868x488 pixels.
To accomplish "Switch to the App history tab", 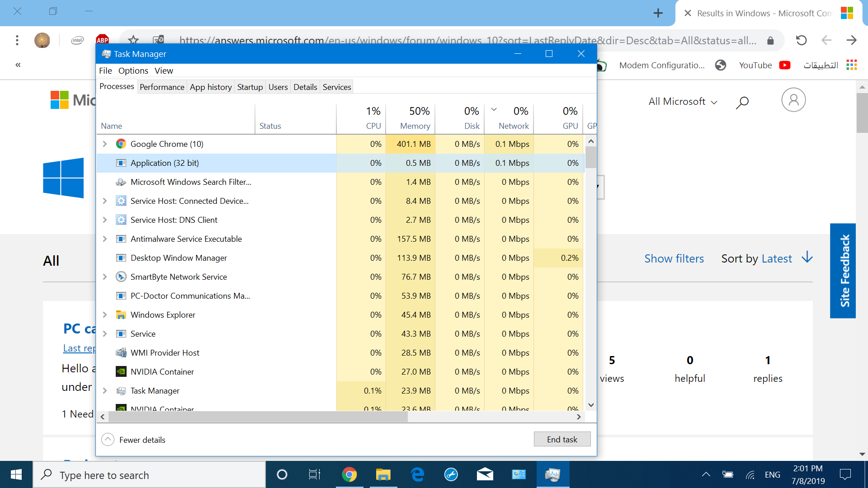I will point(211,87).
